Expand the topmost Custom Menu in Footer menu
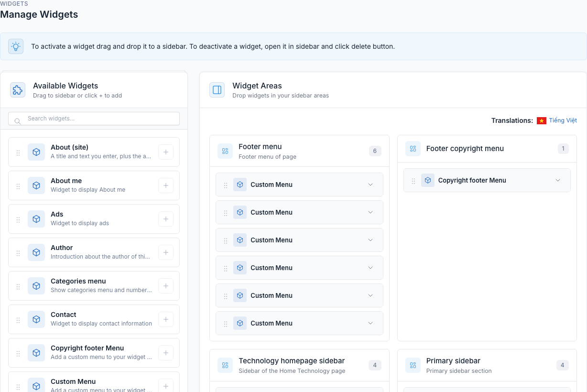 click(370, 185)
